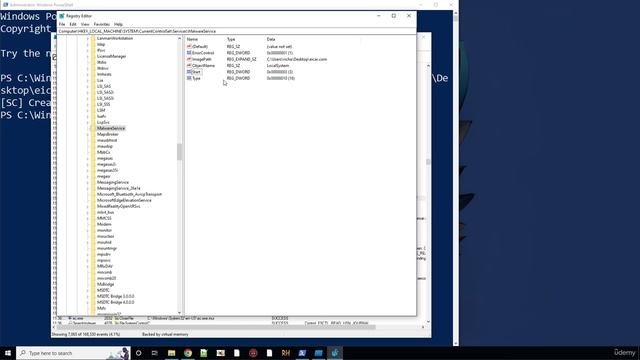Screen dimensions: 640x360
Task: Select the MMCSS key
Action: coord(104,218)
